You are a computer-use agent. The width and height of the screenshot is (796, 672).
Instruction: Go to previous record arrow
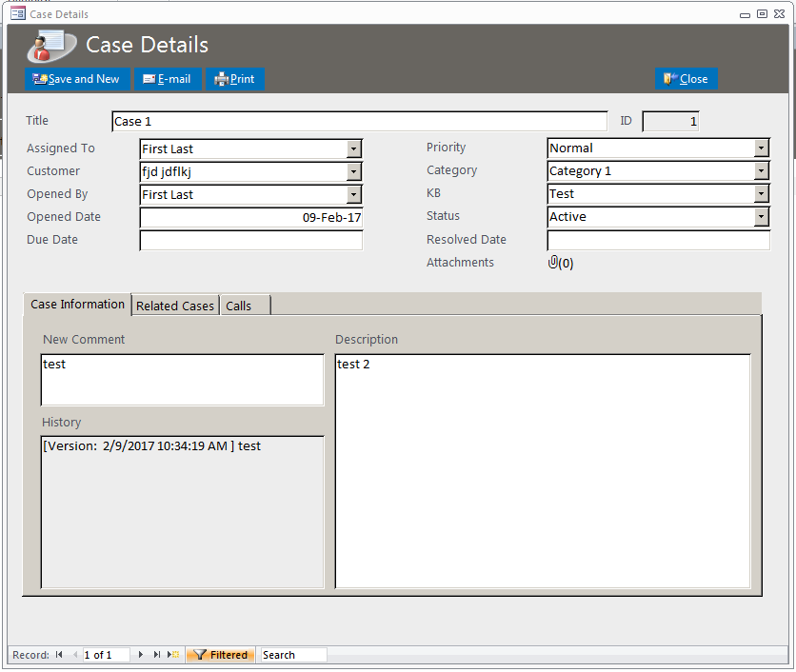click(75, 655)
